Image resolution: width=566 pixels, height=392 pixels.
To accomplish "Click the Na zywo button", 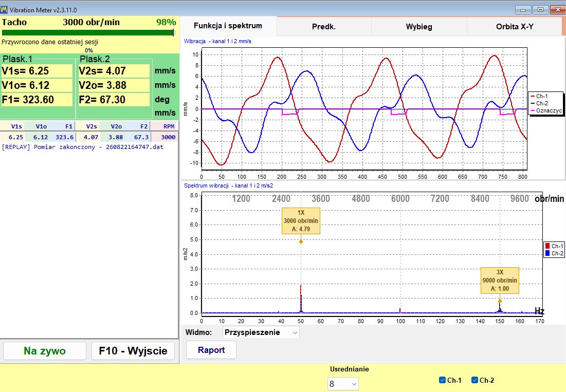I will pyautogui.click(x=45, y=351).
